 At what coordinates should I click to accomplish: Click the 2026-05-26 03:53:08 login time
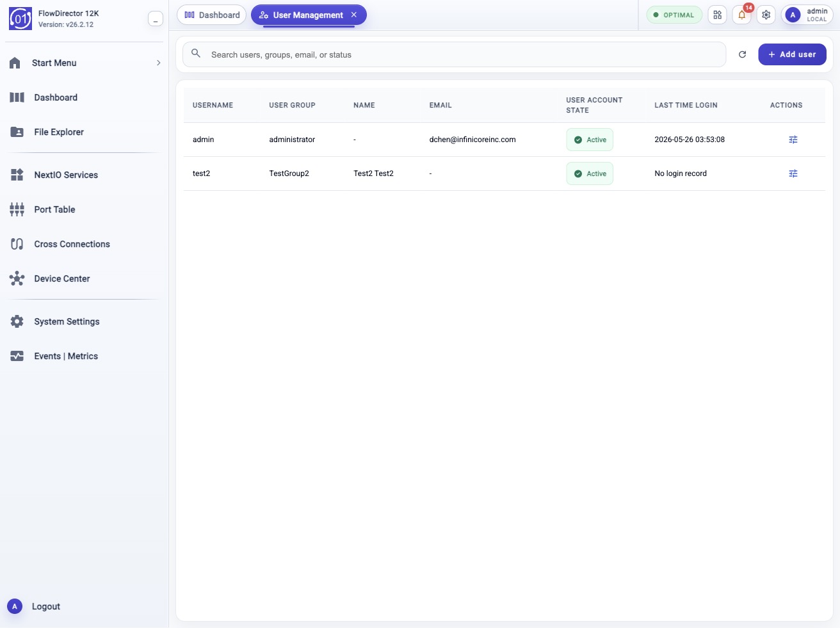690,140
